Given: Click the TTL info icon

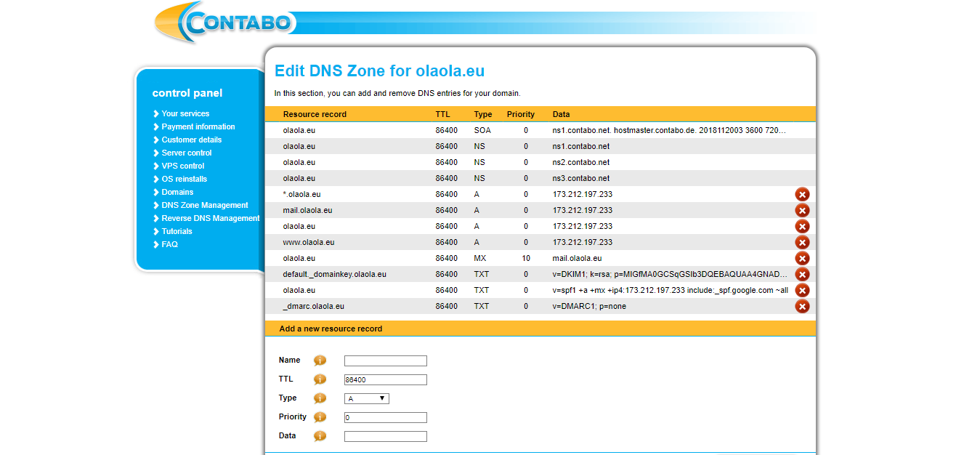Looking at the screenshot, I should 319,379.
